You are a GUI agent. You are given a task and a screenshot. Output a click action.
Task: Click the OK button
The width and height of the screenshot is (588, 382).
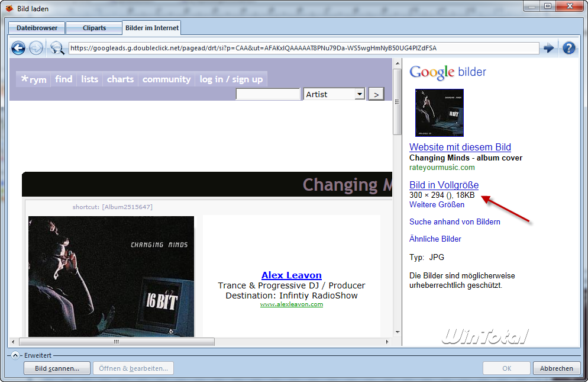click(506, 368)
